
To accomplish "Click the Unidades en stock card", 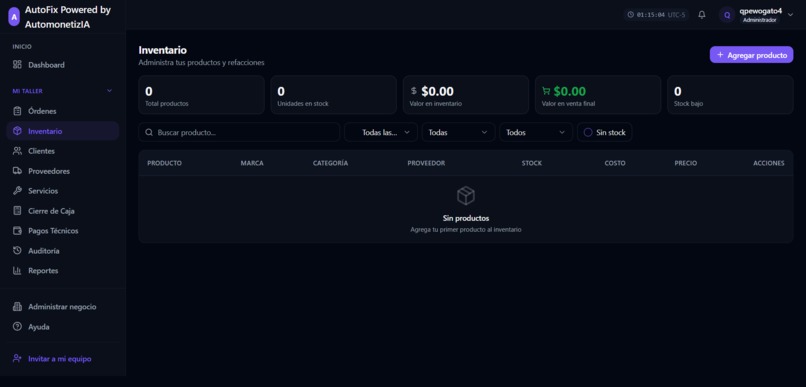I will pos(334,95).
